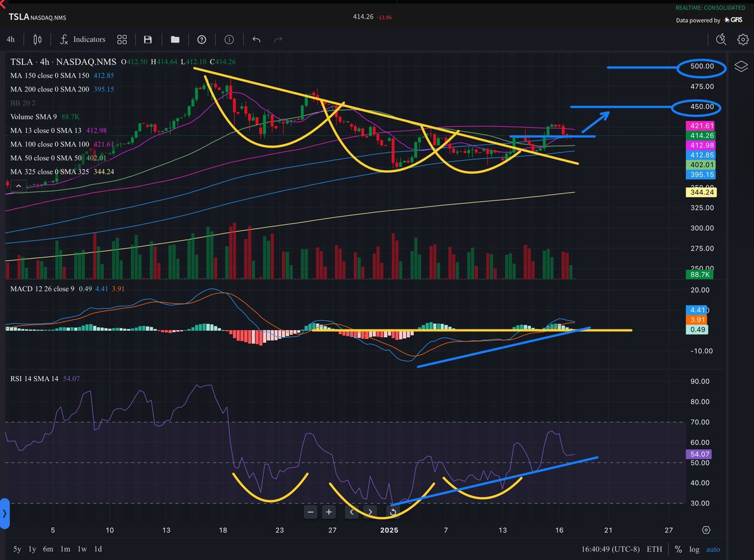Select the BB 20 2 legend
Viewport: 754px width, 560px height.
23,103
